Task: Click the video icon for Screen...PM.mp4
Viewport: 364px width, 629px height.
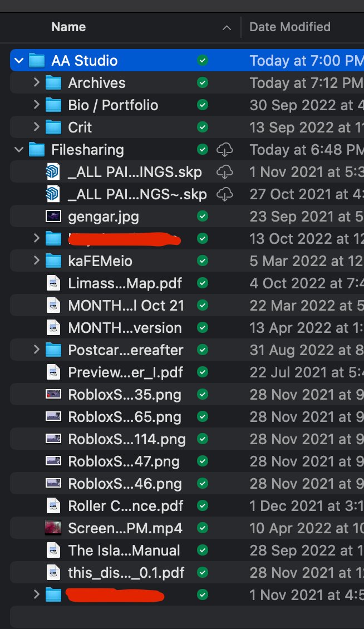Action: (53, 528)
